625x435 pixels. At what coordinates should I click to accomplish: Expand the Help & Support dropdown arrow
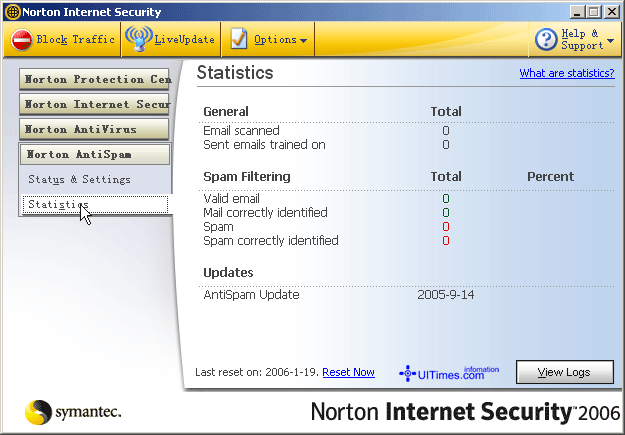[x=610, y=41]
